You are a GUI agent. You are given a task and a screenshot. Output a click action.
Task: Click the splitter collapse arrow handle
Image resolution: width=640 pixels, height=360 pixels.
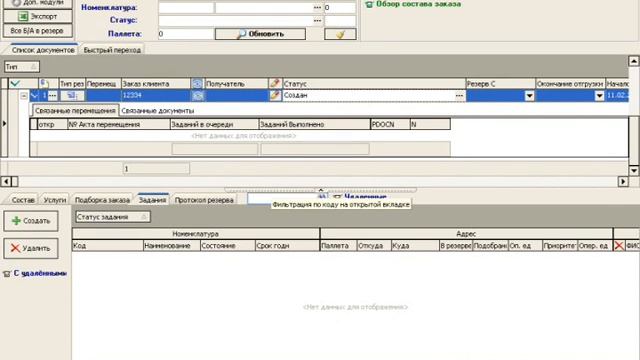click(x=321, y=190)
